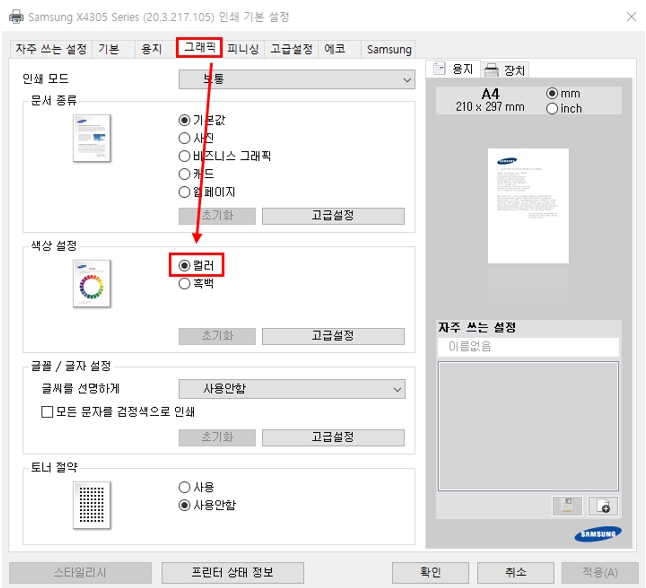The width and height of the screenshot is (646, 588).
Task: Click 색상 설정 고급설정 button
Action: click(x=333, y=336)
